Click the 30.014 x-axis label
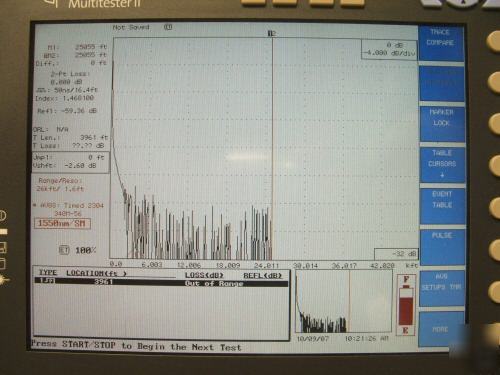The image size is (500, 375). click(x=305, y=266)
